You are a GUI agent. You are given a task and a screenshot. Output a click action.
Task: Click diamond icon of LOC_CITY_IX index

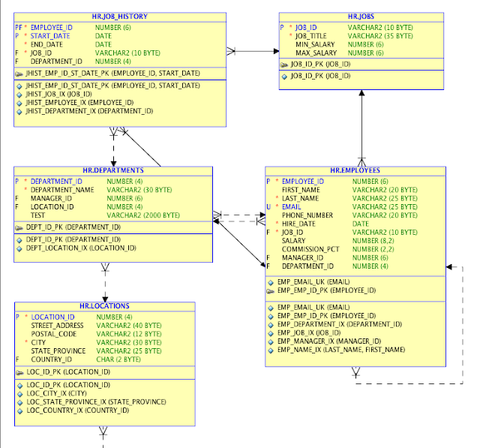pos(20,394)
